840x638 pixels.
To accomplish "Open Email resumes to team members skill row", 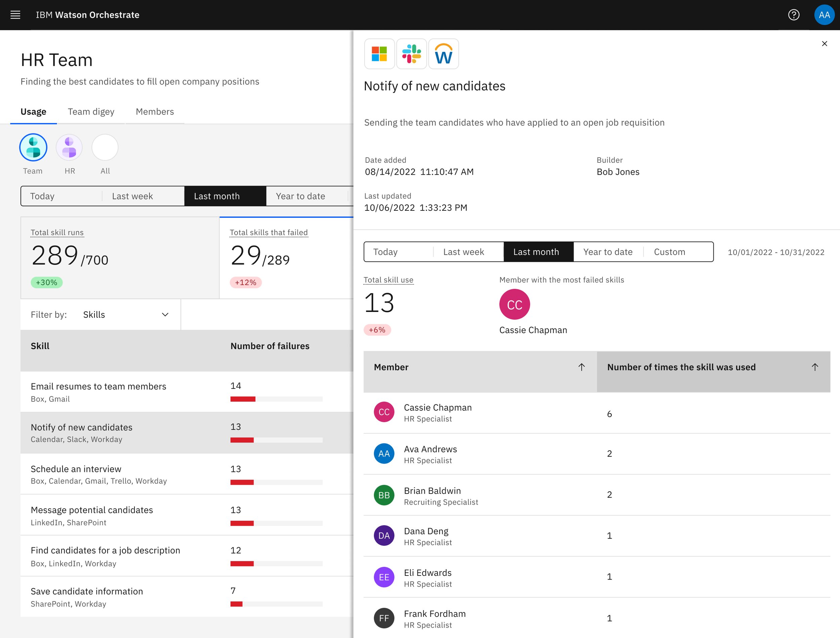I will (x=187, y=392).
